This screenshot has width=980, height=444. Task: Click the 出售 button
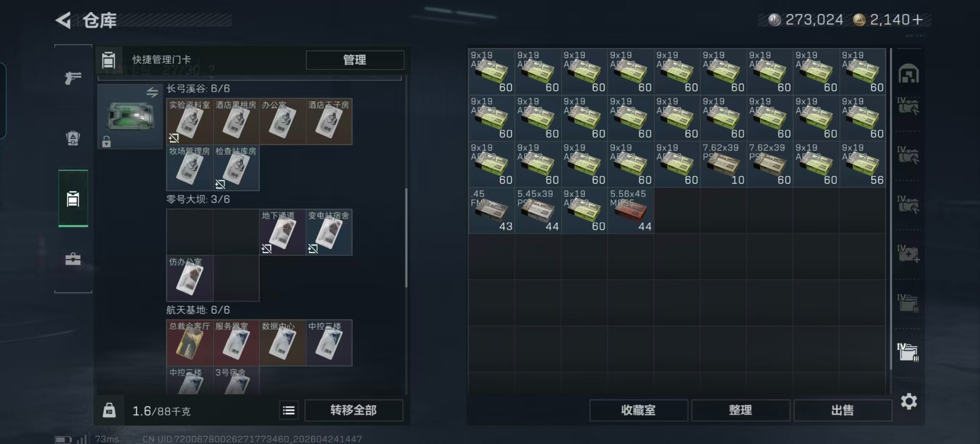(843, 410)
